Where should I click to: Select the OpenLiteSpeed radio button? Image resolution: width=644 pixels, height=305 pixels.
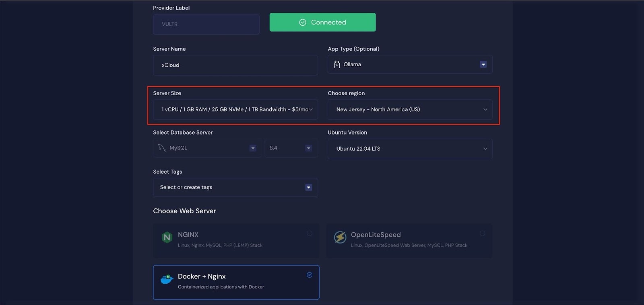coord(482,233)
